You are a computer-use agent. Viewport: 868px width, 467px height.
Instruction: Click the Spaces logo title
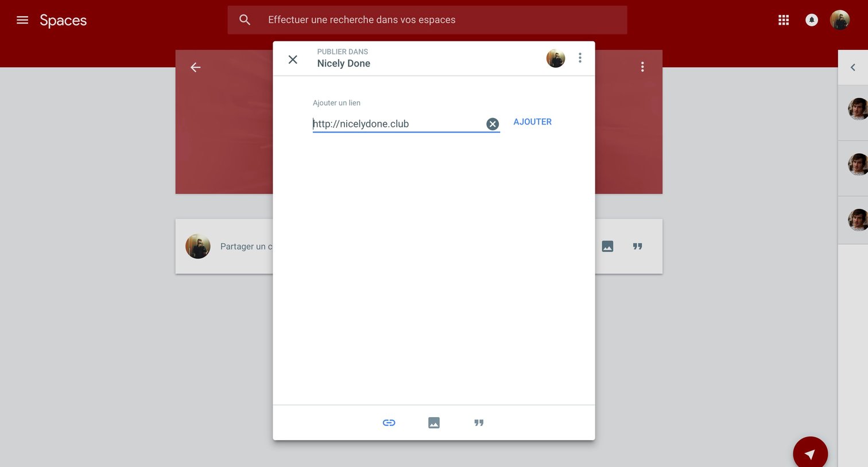click(63, 21)
